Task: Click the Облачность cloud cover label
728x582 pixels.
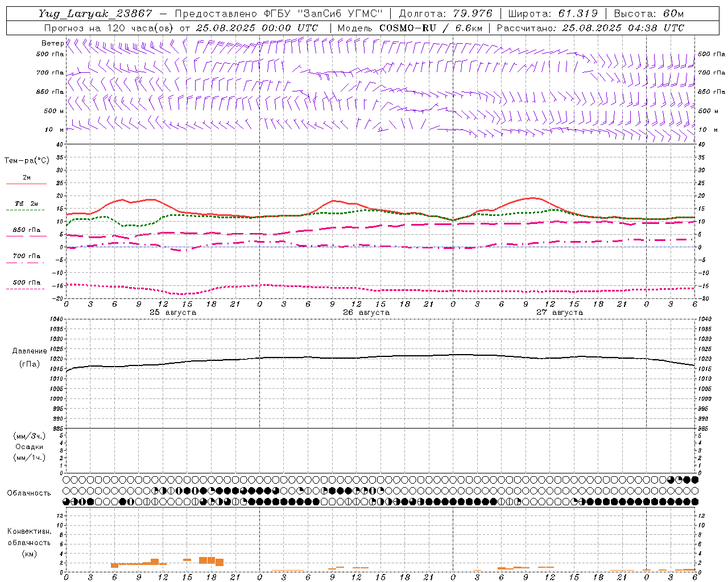Action: pyautogui.click(x=29, y=493)
